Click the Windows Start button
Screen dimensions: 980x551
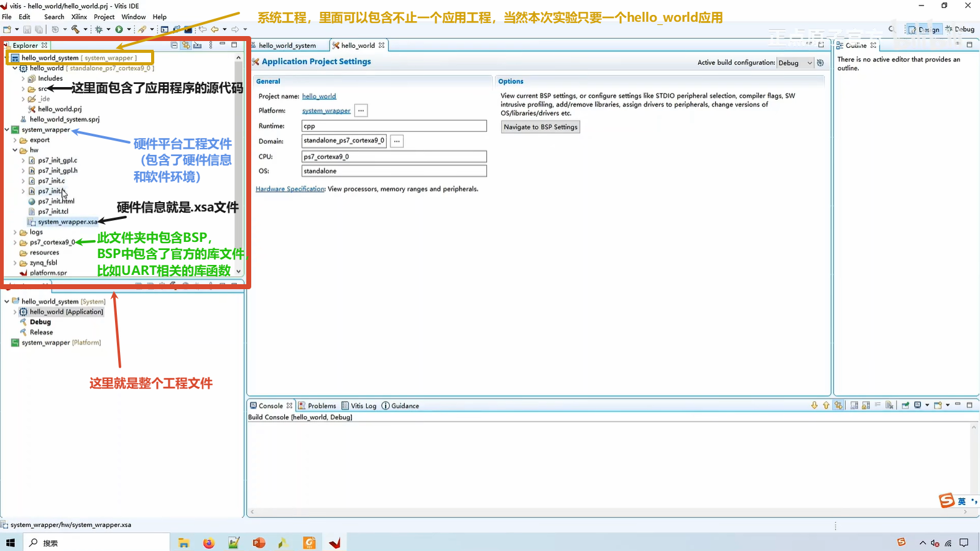click(x=11, y=543)
